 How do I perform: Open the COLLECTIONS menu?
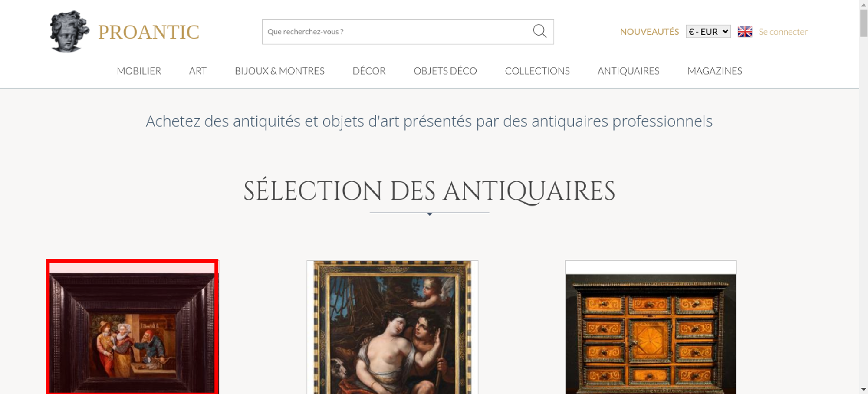pos(537,71)
